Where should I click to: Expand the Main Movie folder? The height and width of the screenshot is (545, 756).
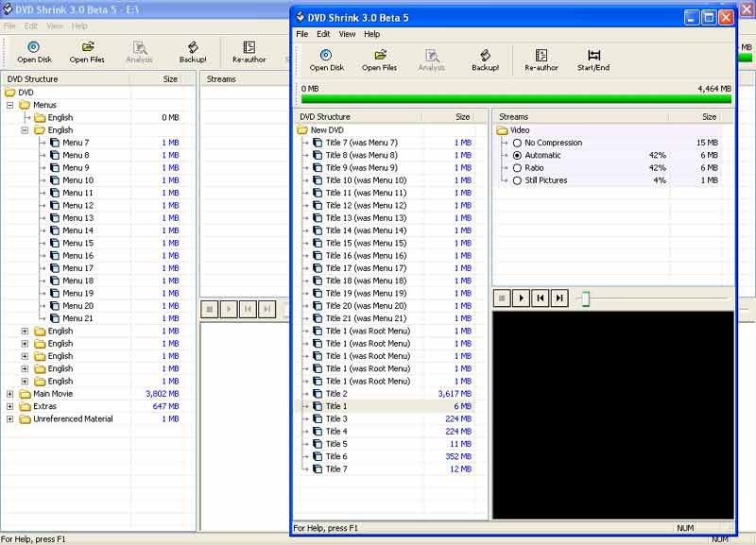tap(9, 394)
